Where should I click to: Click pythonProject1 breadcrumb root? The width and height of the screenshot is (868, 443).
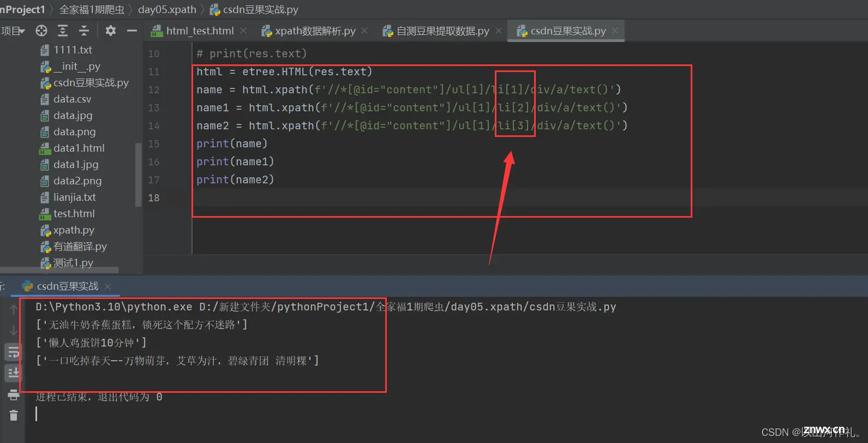coord(22,9)
